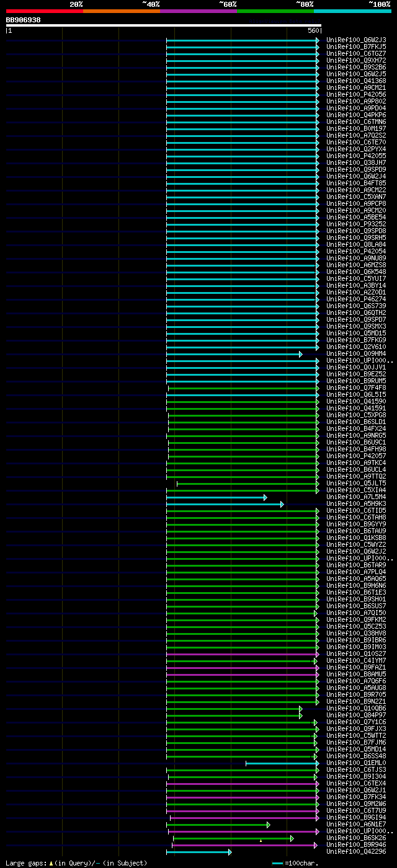Select label UniRef100_P42056
Screen dimensions: 397x868
click(x=356, y=95)
